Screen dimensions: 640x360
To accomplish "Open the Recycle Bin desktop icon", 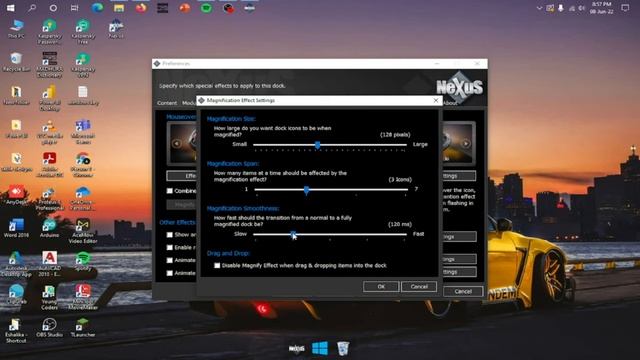I will point(16,62).
